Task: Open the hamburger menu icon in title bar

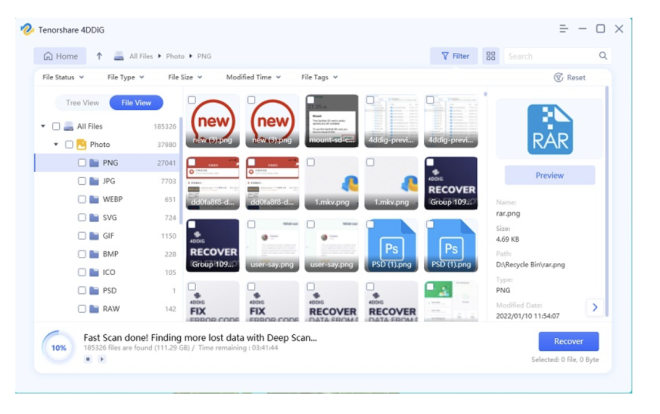Action: pos(564,29)
